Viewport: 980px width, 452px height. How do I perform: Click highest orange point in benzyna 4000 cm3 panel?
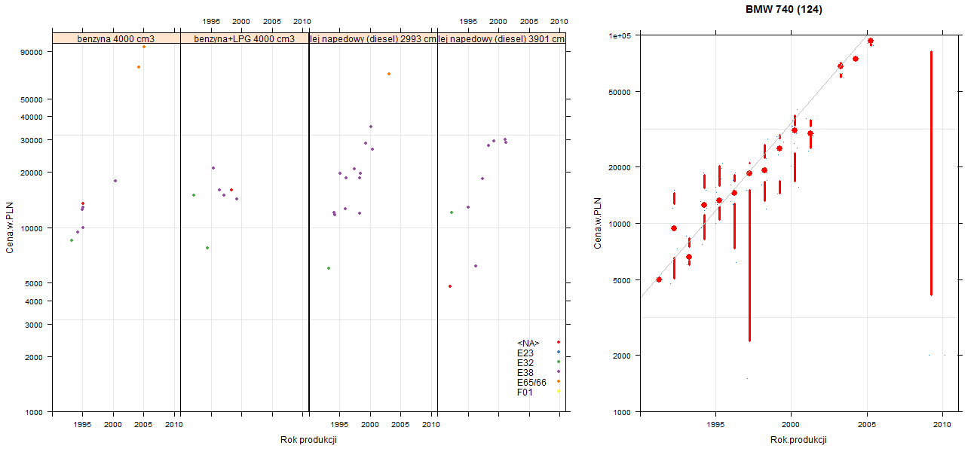[x=144, y=47]
